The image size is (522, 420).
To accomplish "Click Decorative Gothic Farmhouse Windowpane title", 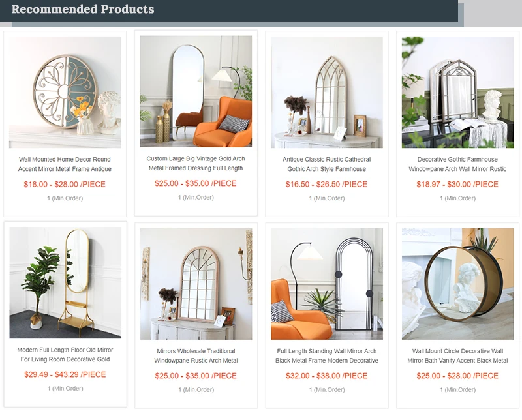I will [457, 164].
